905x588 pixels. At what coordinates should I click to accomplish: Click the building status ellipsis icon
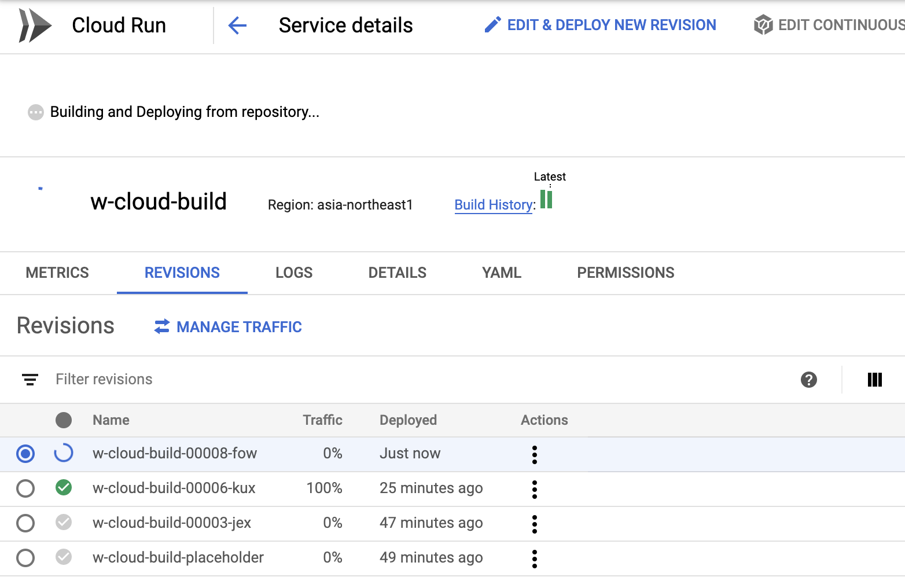click(x=36, y=112)
